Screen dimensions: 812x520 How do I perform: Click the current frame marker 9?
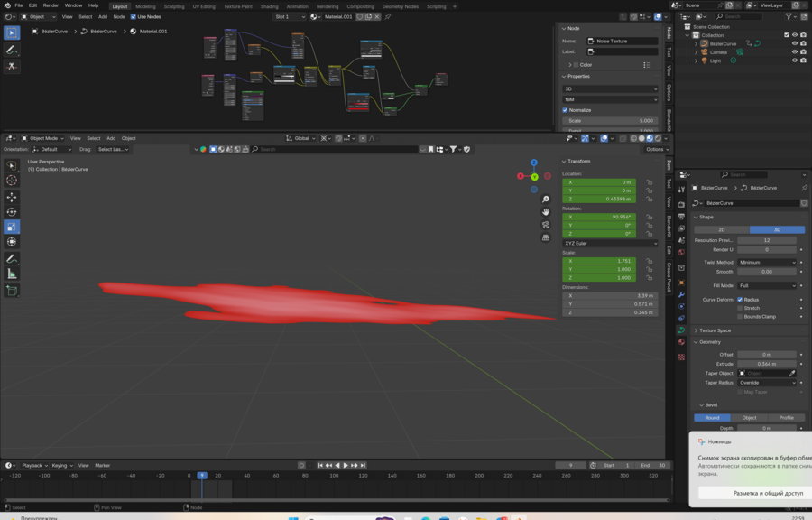click(202, 476)
